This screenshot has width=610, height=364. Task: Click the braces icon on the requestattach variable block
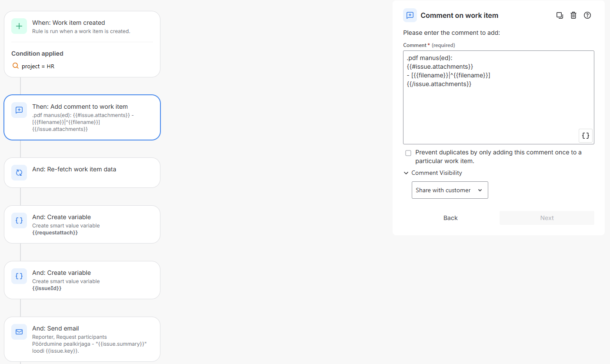19,220
